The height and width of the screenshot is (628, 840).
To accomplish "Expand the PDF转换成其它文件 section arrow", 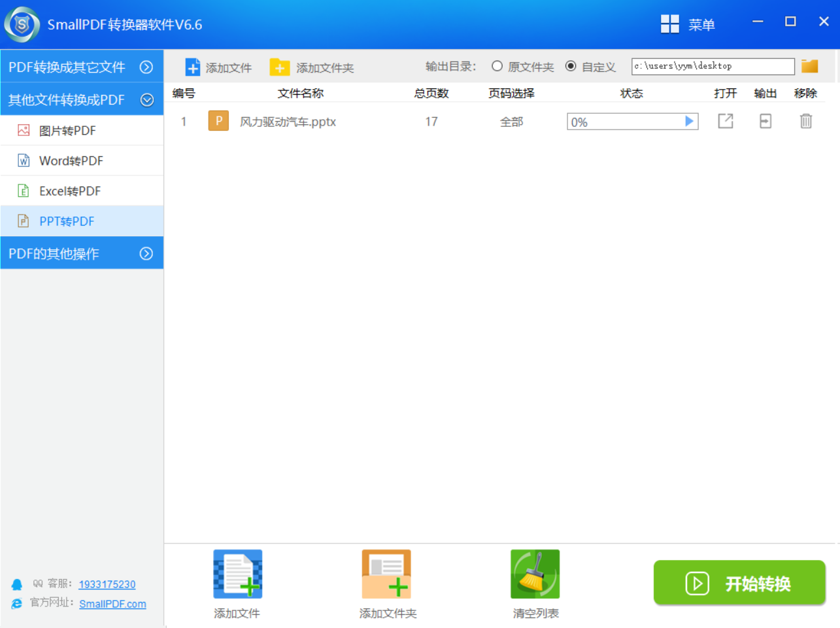I will (146, 67).
